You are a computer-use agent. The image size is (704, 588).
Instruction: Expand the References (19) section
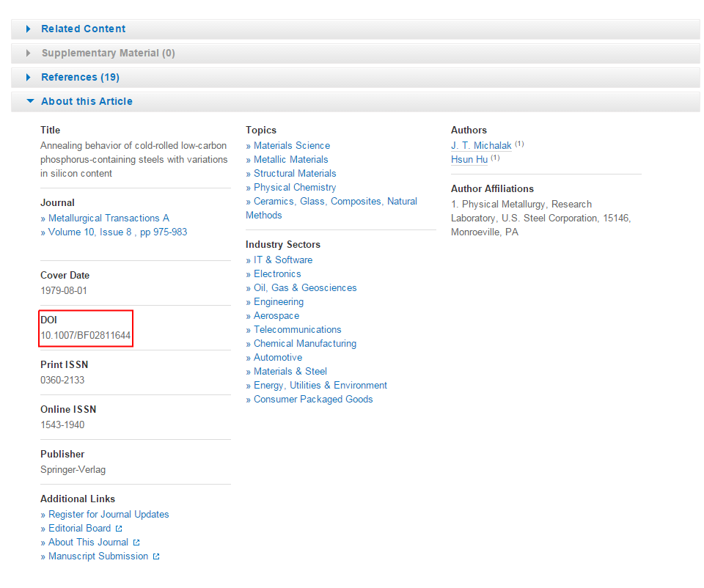click(80, 77)
